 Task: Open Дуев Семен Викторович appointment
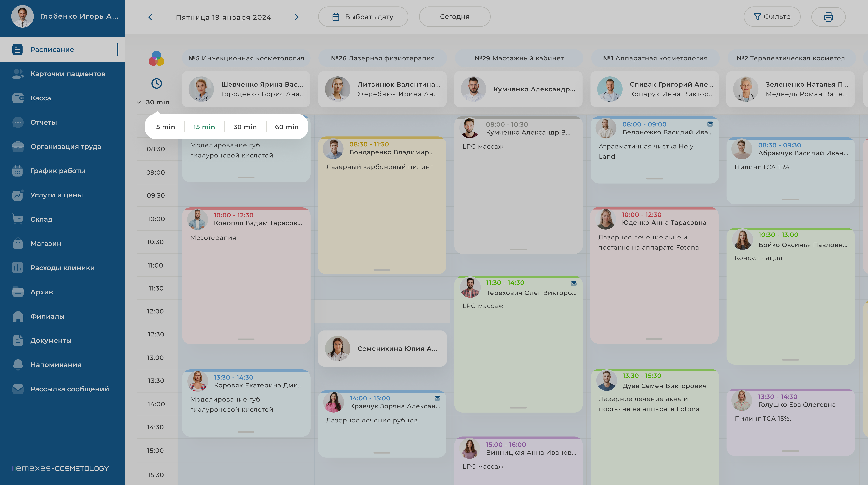655,427
